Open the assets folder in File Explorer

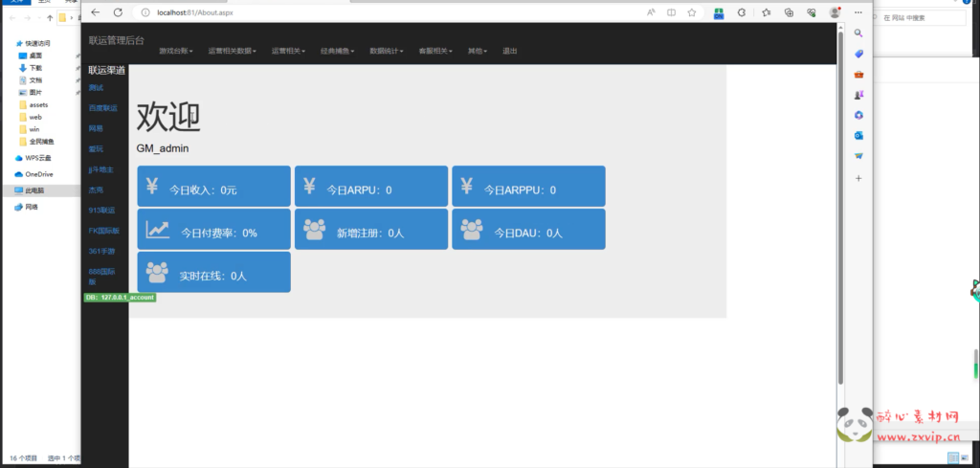38,104
